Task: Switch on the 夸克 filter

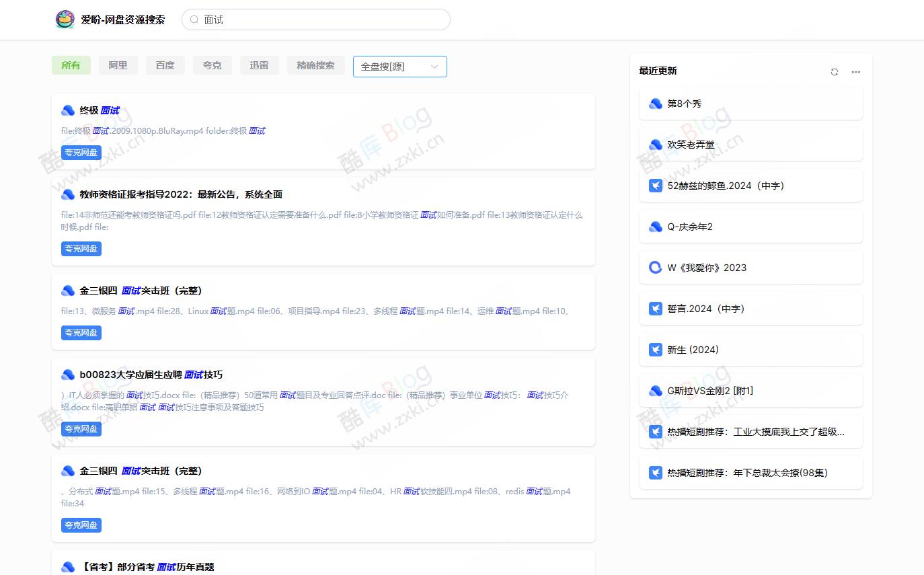Action: (x=212, y=65)
